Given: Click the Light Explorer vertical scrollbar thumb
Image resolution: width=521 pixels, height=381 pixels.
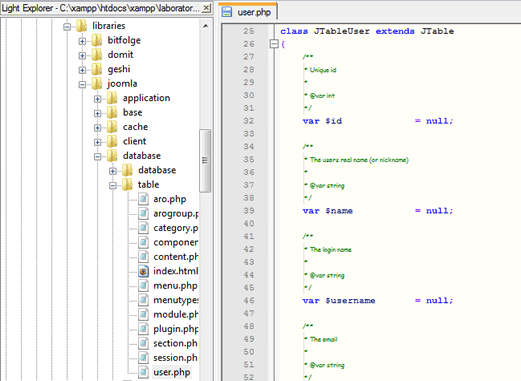Looking at the screenshot, I should (x=205, y=161).
